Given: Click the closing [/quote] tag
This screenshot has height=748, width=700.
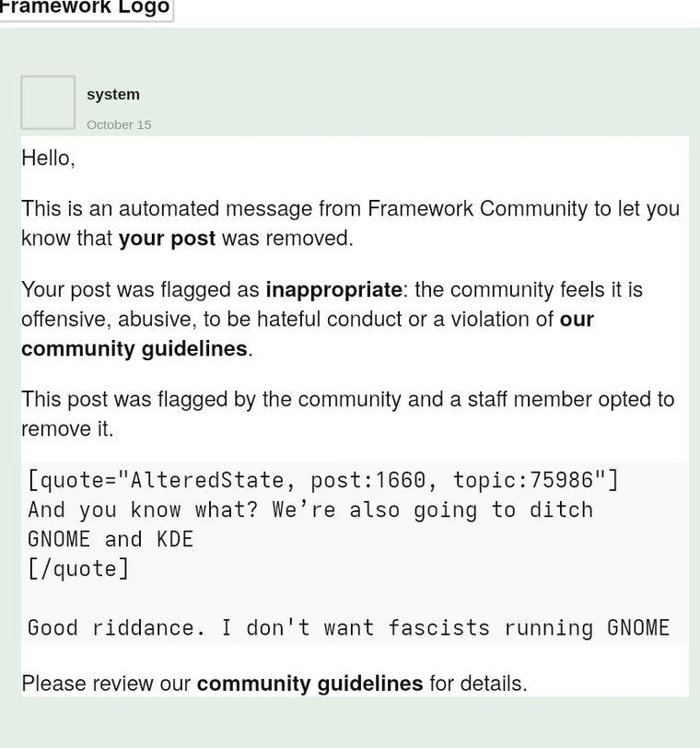Looking at the screenshot, I should point(78,568).
